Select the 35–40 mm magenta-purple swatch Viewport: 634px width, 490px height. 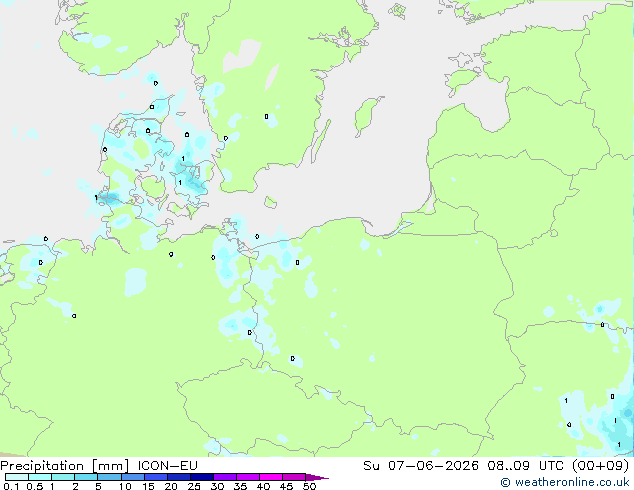click(x=247, y=477)
